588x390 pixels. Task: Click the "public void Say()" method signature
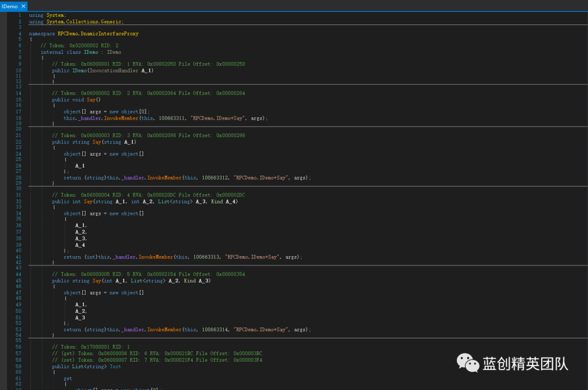(76, 100)
